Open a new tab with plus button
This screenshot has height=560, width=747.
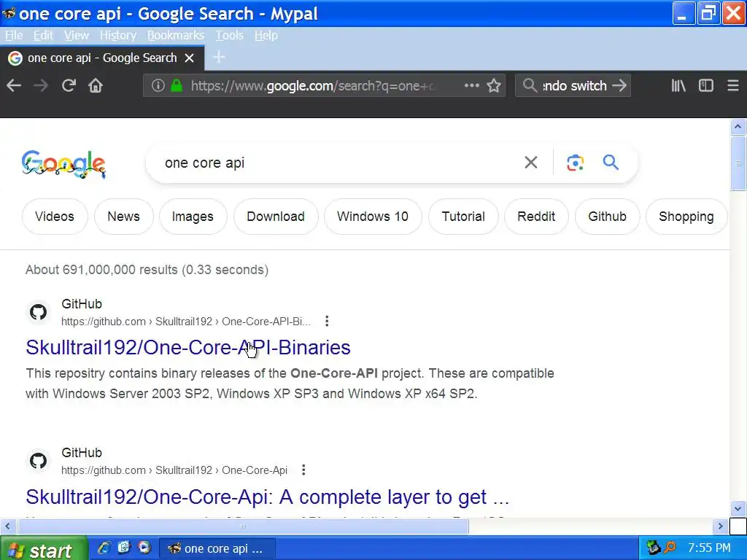click(x=219, y=58)
